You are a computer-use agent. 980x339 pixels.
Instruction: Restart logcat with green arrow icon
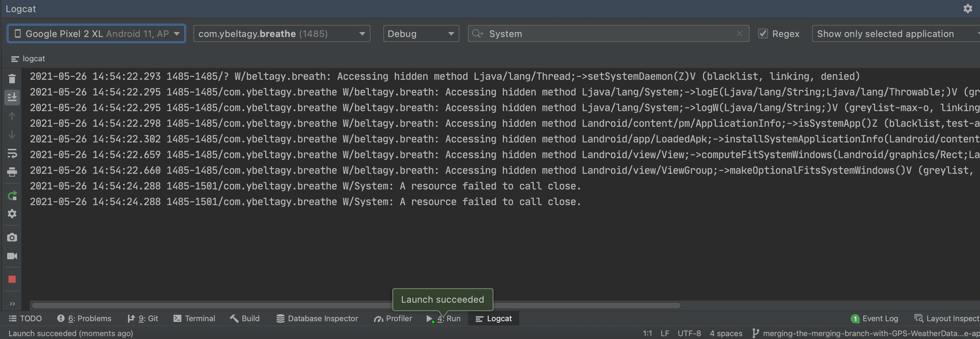pyautogui.click(x=12, y=196)
